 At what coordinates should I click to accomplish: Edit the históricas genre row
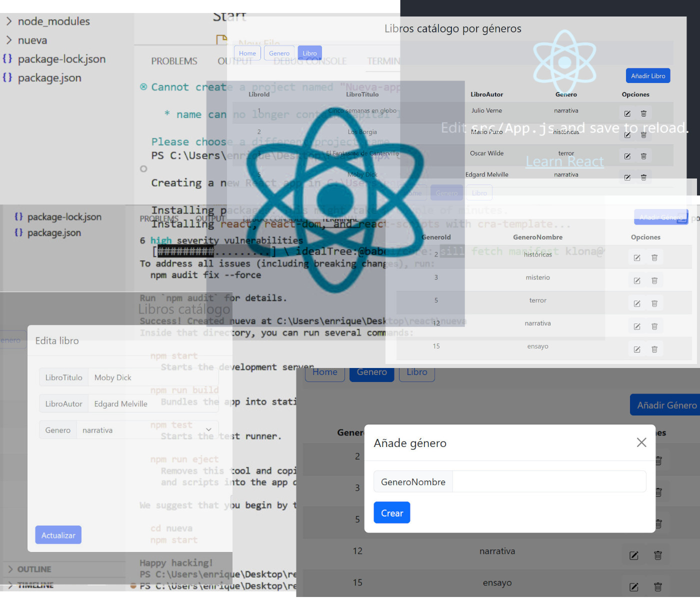coord(637,257)
